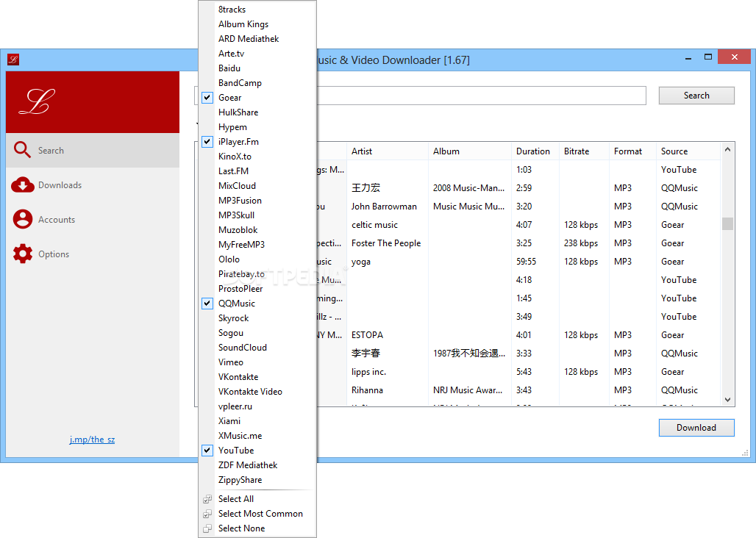Viewport: 756px width, 538px height.
Task: Click the Search button
Action: (696, 96)
